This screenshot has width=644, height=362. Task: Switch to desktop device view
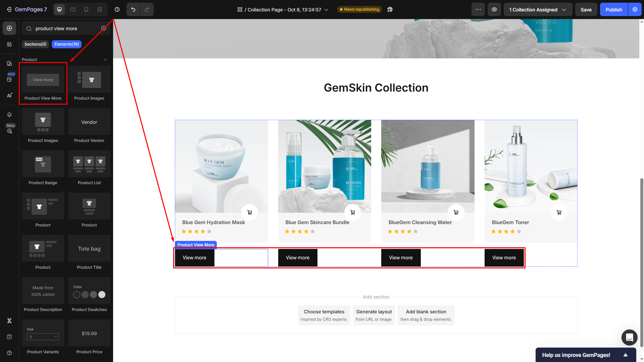click(x=59, y=9)
